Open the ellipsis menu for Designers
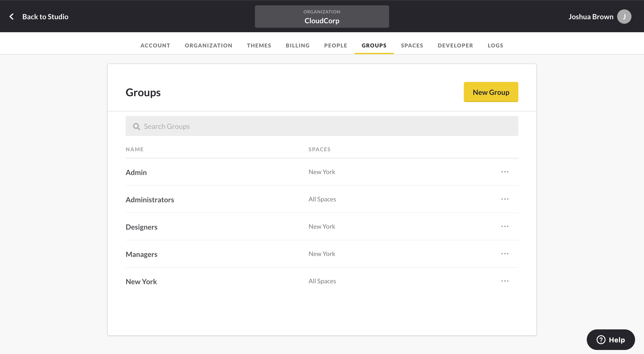644x354 pixels. click(505, 226)
